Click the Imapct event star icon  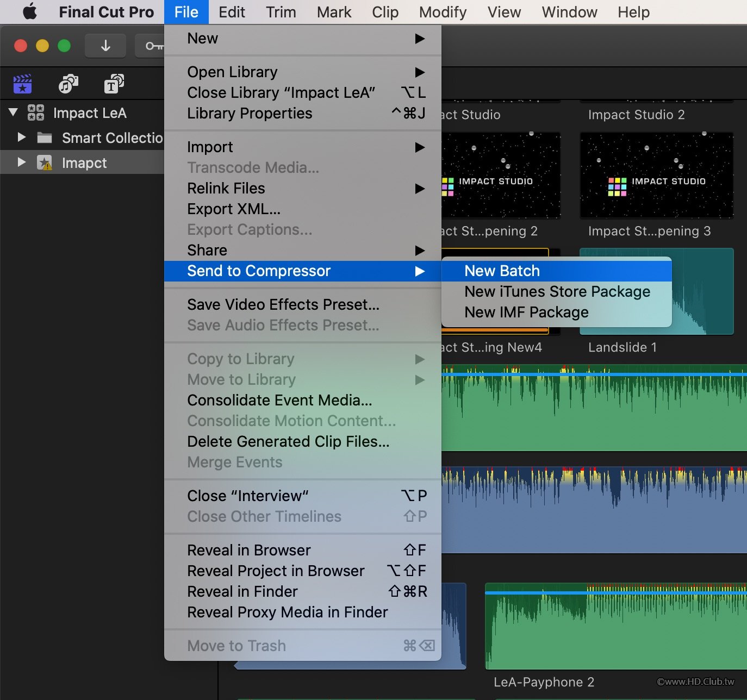pos(45,162)
